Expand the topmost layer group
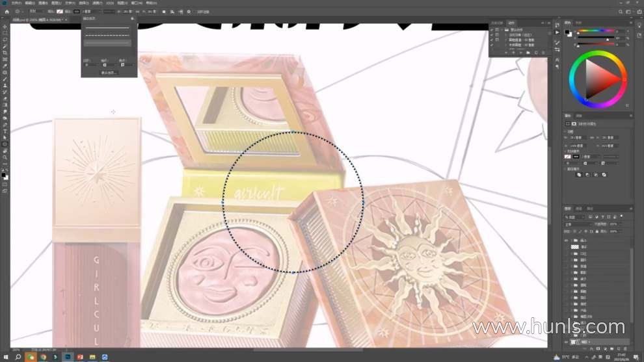Image resolution: width=644 pixels, height=362 pixels. [x=571, y=240]
